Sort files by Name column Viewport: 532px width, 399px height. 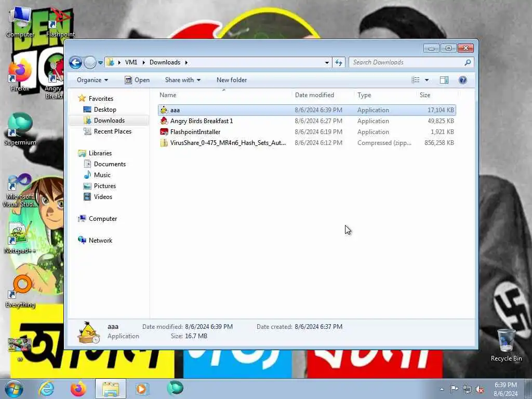[224, 95]
